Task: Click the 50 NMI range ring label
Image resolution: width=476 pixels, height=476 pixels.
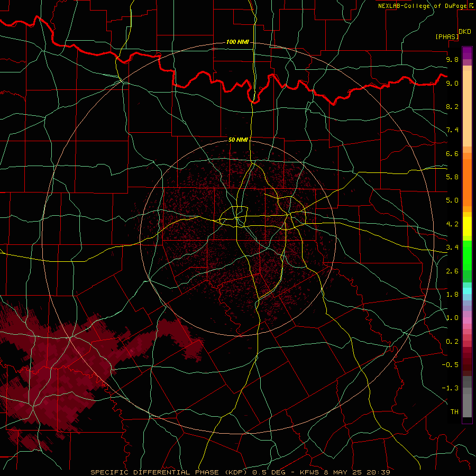Action: coord(238,140)
